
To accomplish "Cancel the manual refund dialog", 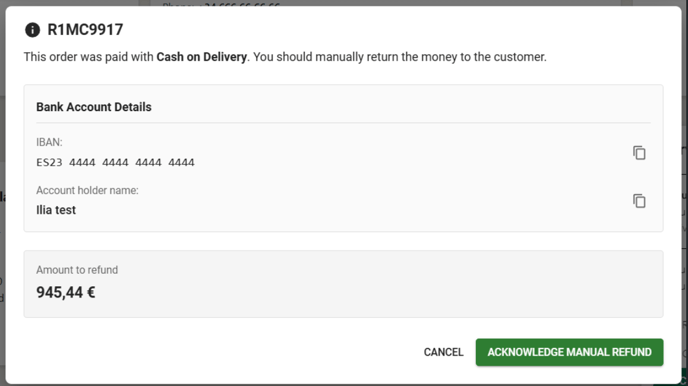I will [443, 352].
